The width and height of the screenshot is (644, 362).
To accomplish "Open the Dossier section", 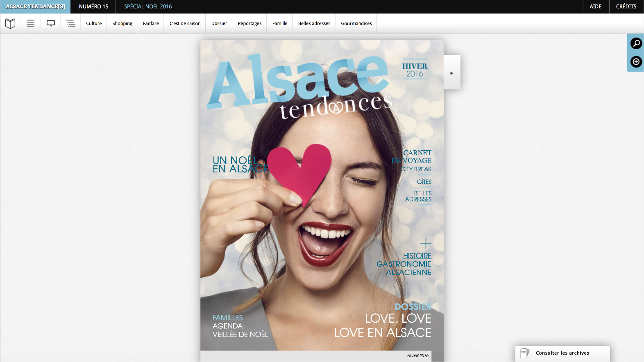I will 219,24.
